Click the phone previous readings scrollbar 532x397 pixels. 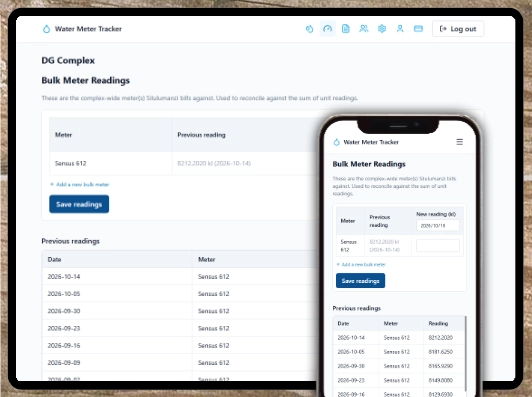pos(466,353)
